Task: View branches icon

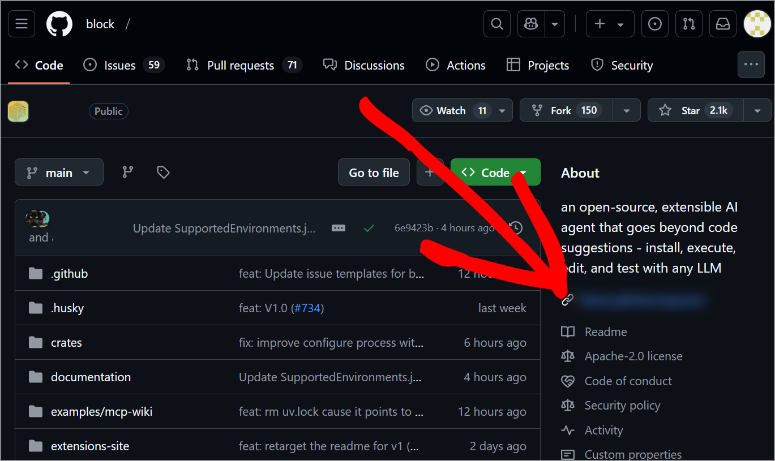Action: coord(128,172)
